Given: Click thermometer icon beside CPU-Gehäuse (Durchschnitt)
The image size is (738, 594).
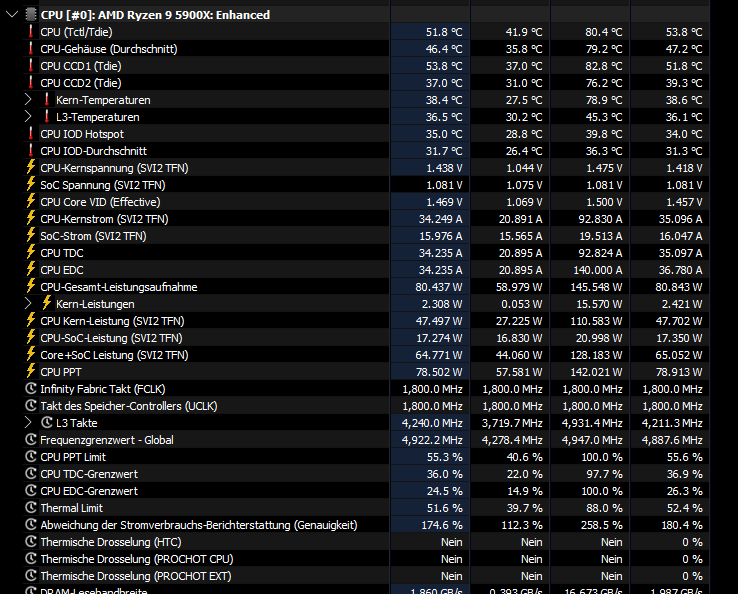Looking at the screenshot, I should [x=31, y=48].
